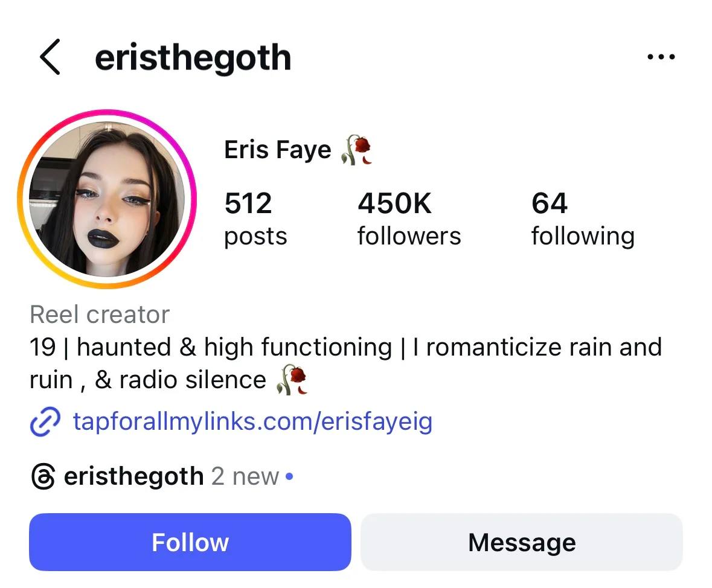This screenshot has width=712, height=588.
Task: Click the chain link icon
Action: [45, 422]
